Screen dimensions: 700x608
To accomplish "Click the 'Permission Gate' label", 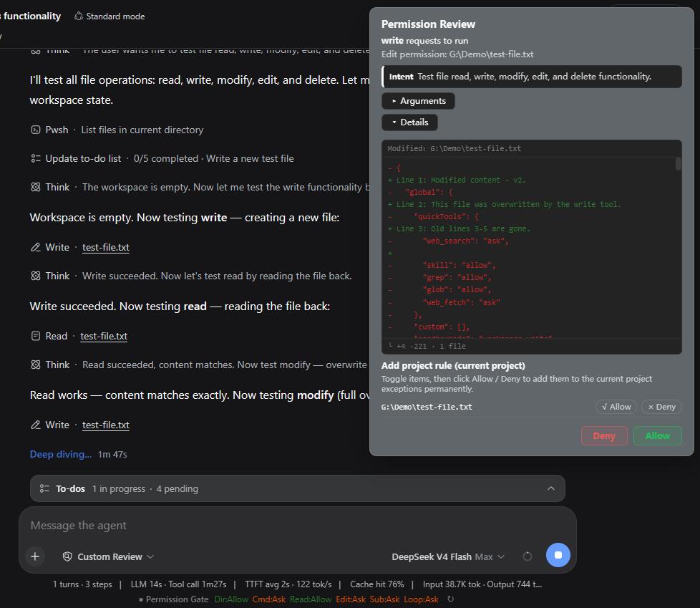I will (177, 599).
